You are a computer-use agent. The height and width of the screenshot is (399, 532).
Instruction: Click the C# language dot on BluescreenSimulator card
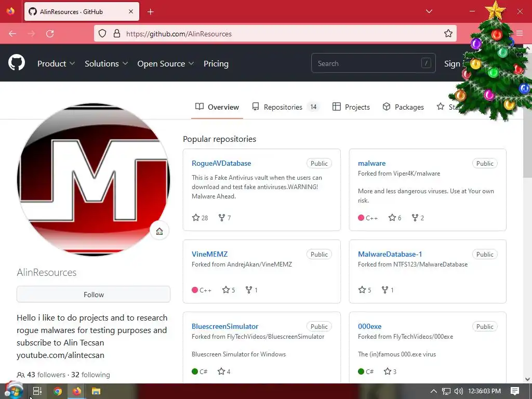pos(195,371)
